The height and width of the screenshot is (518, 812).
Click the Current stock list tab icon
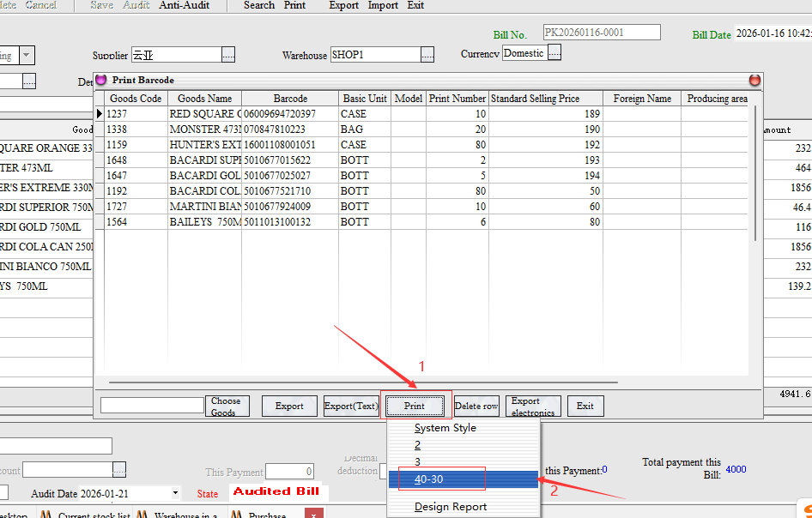[x=45, y=515]
